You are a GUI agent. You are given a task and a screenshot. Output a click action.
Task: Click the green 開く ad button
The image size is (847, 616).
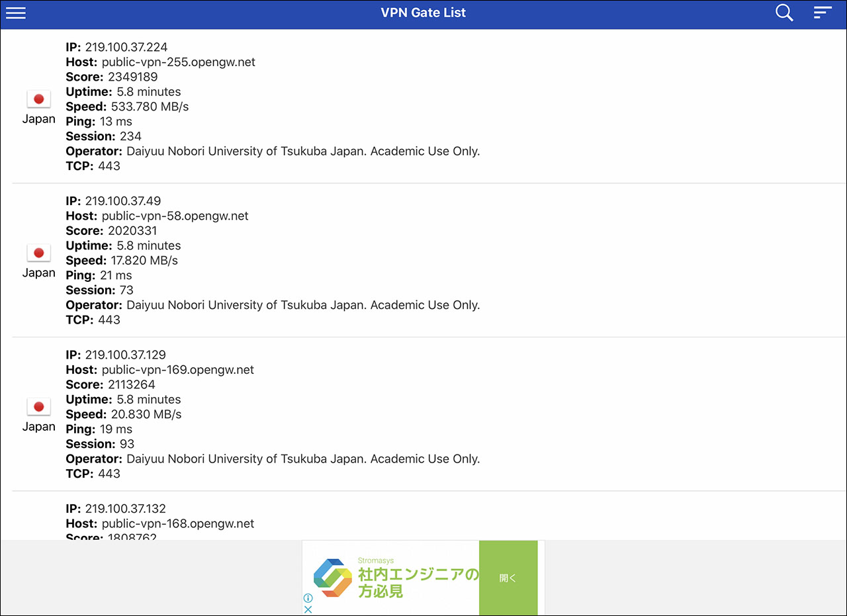[x=508, y=578]
